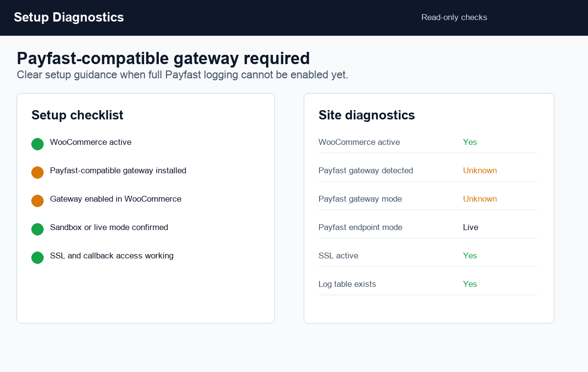Click the Sandbox or live mode confirmed text

coord(109,227)
